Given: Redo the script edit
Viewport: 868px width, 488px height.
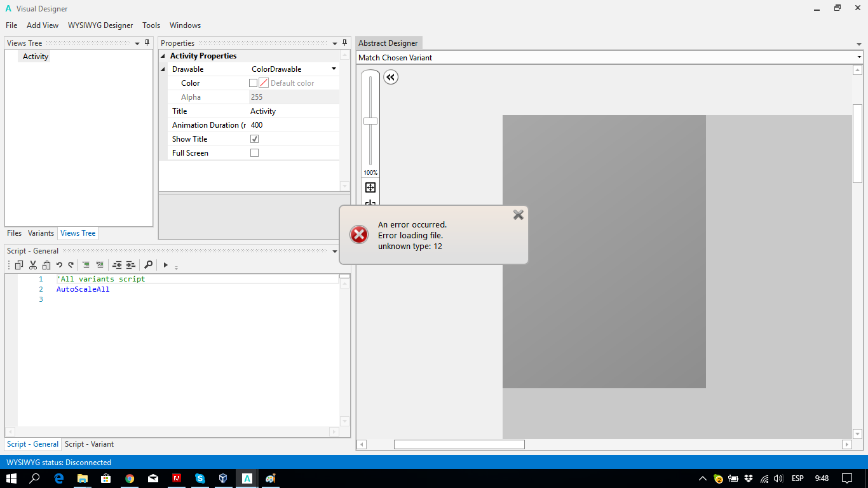Looking at the screenshot, I should click(x=71, y=265).
